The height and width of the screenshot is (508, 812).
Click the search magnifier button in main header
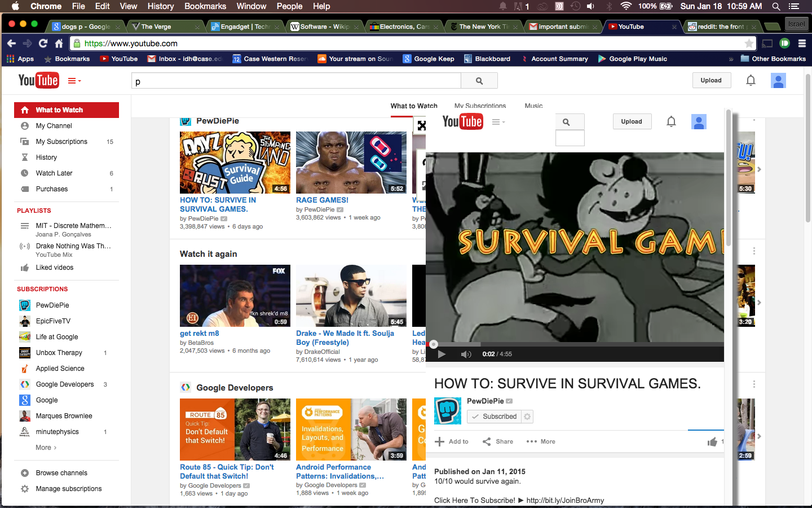click(x=479, y=81)
